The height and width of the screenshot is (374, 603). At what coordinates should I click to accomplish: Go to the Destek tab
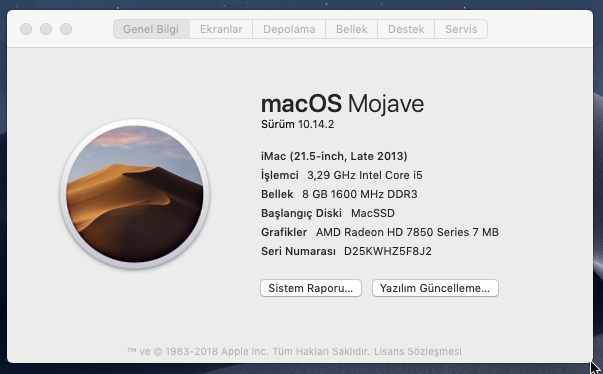[x=406, y=29]
